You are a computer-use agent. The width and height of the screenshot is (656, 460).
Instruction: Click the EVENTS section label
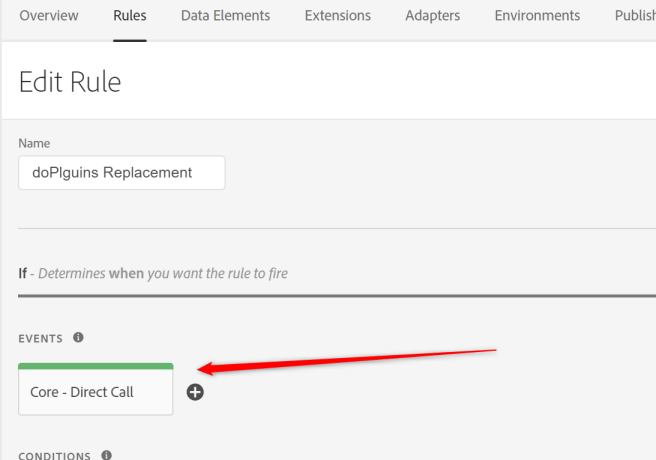tap(41, 338)
